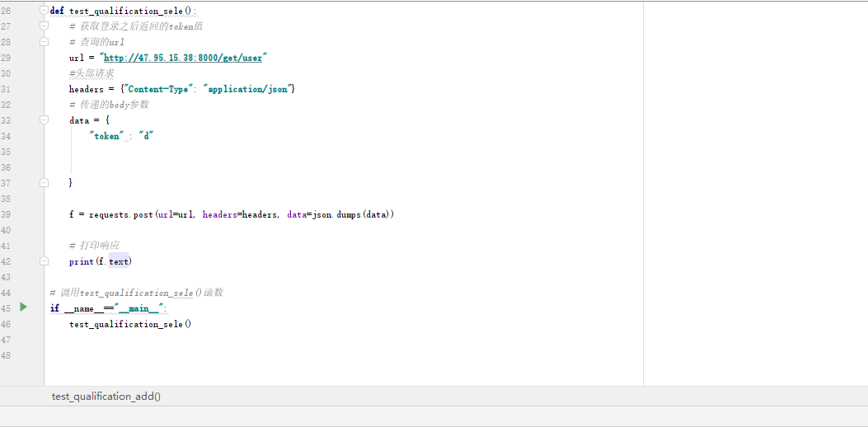Click the comment #头部请求
The image size is (868, 427).
click(x=91, y=73)
